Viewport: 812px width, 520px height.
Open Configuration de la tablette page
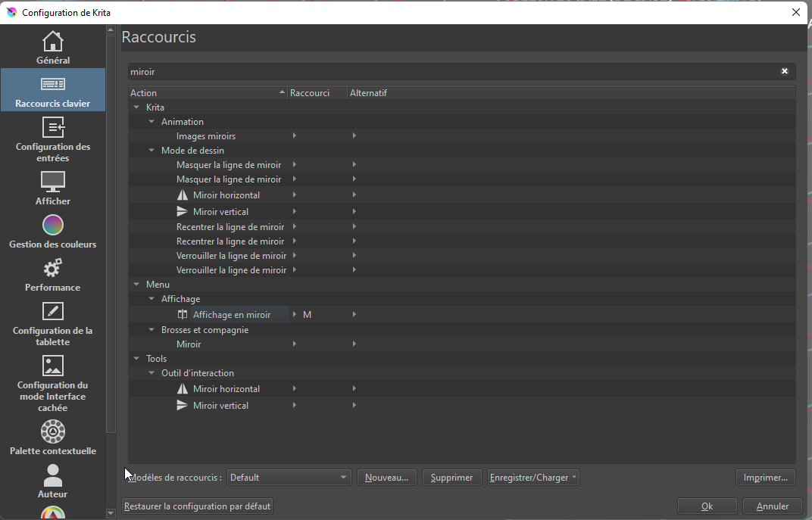click(x=53, y=323)
